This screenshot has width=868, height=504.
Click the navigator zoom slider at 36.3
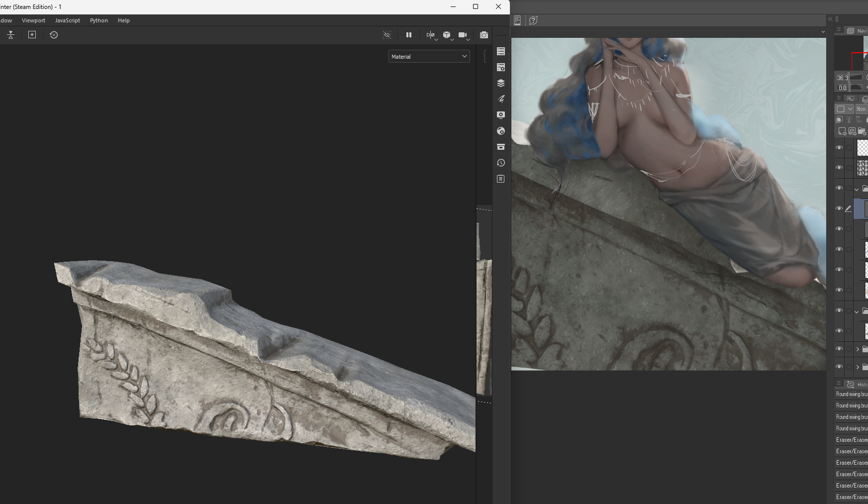[856, 78]
